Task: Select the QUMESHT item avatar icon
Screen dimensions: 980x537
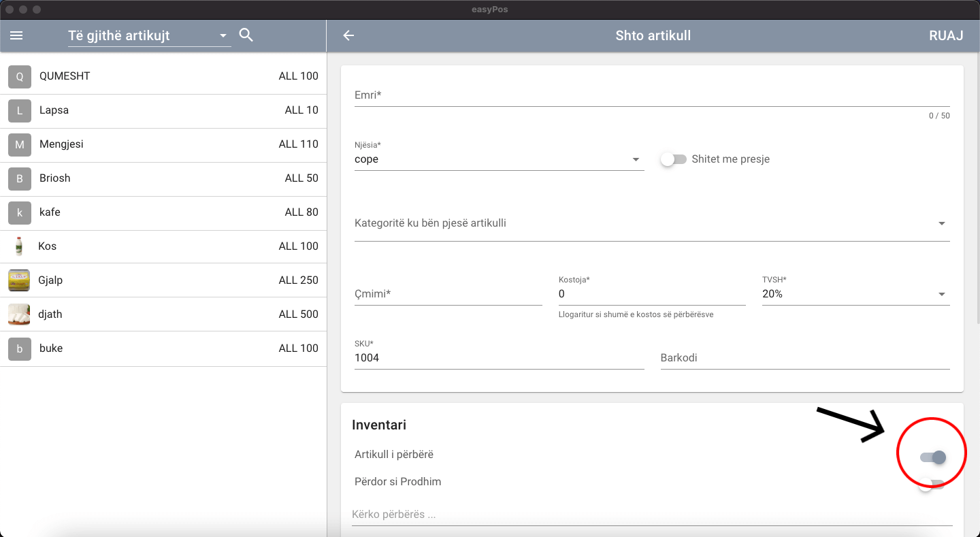Action: (19, 76)
